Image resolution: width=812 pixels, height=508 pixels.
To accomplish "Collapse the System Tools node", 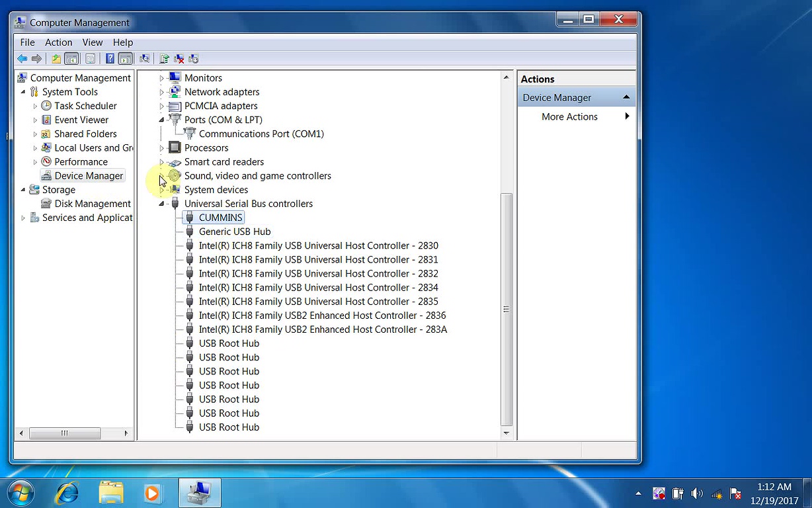I will [23, 92].
